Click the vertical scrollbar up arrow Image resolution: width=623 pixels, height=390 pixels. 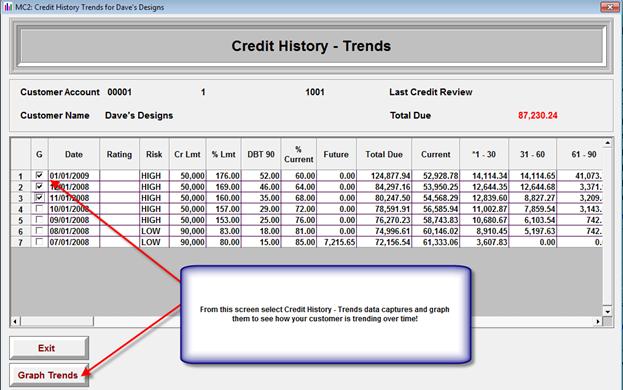(608, 143)
